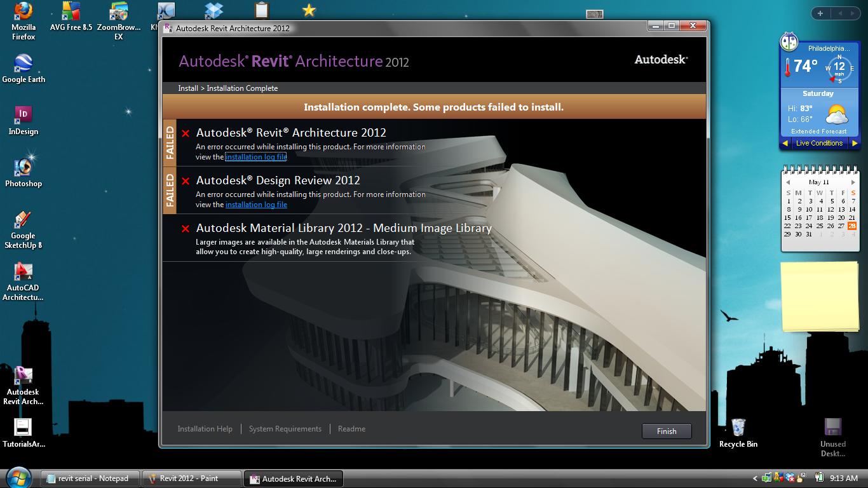
Task: Open Photoshop desktop shortcut
Action: (x=24, y=172)
